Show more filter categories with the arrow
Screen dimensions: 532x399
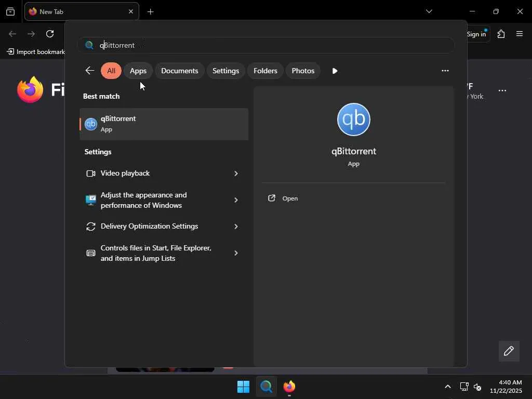(335, 71)
